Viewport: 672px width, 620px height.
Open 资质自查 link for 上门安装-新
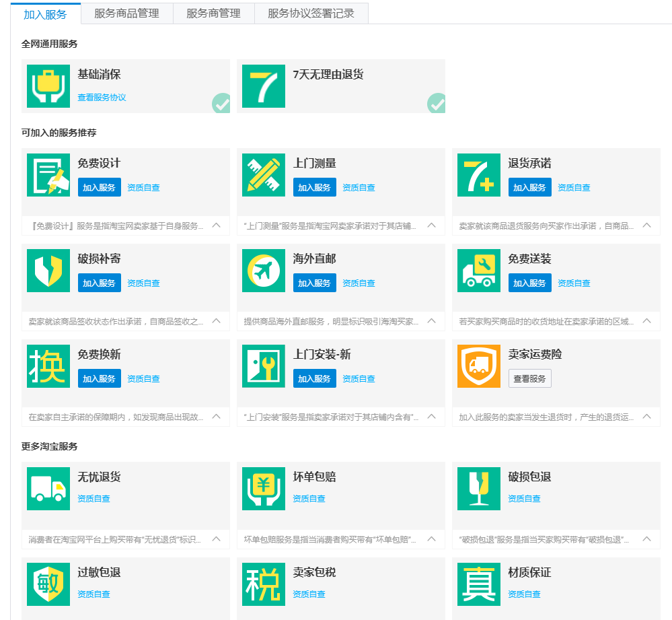(359, 378)
